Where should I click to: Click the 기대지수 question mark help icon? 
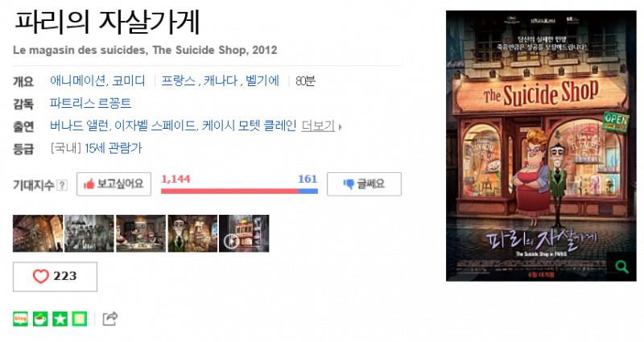point(62,185)
